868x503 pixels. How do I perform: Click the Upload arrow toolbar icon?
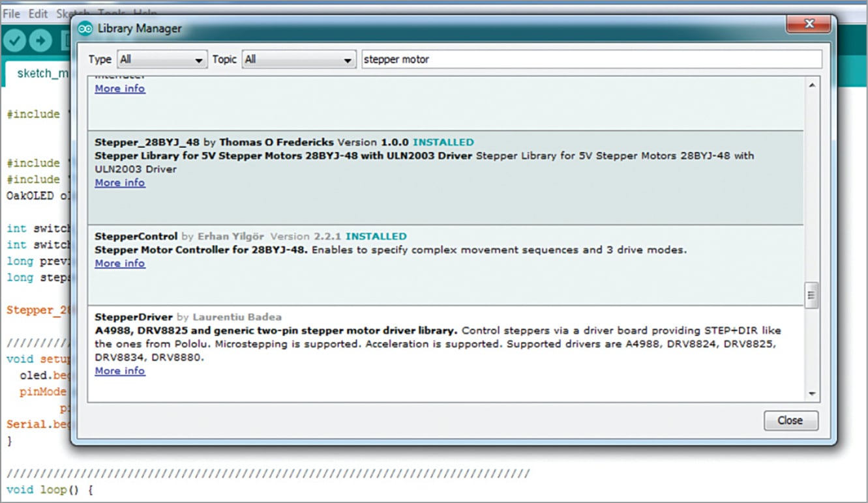point(40,41)
